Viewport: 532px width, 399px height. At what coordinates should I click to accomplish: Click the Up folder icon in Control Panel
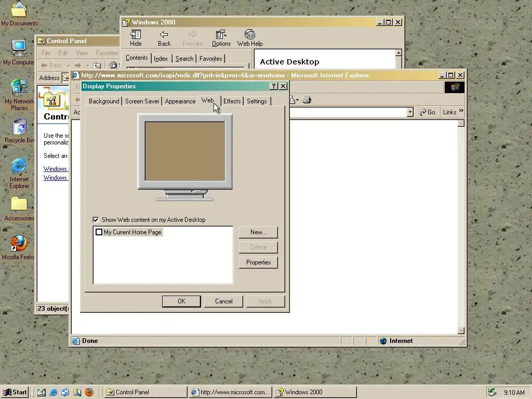pyautogui.click(x=97, y=65)
